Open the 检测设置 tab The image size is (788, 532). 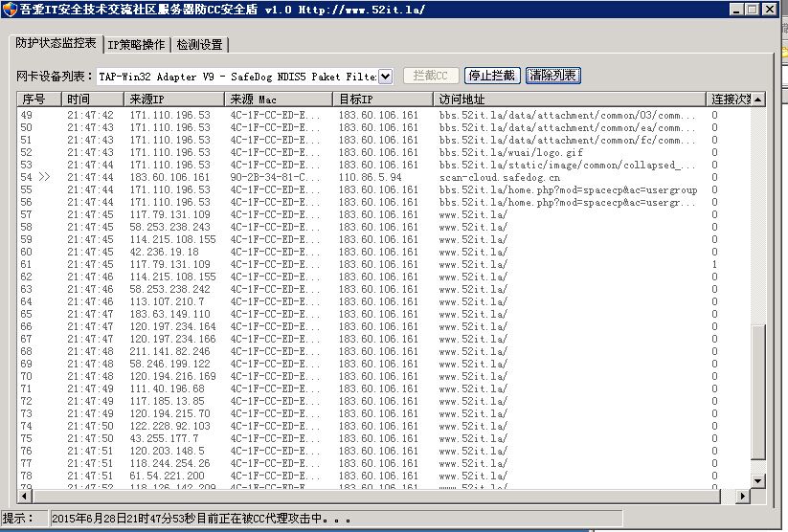point(199,45)
